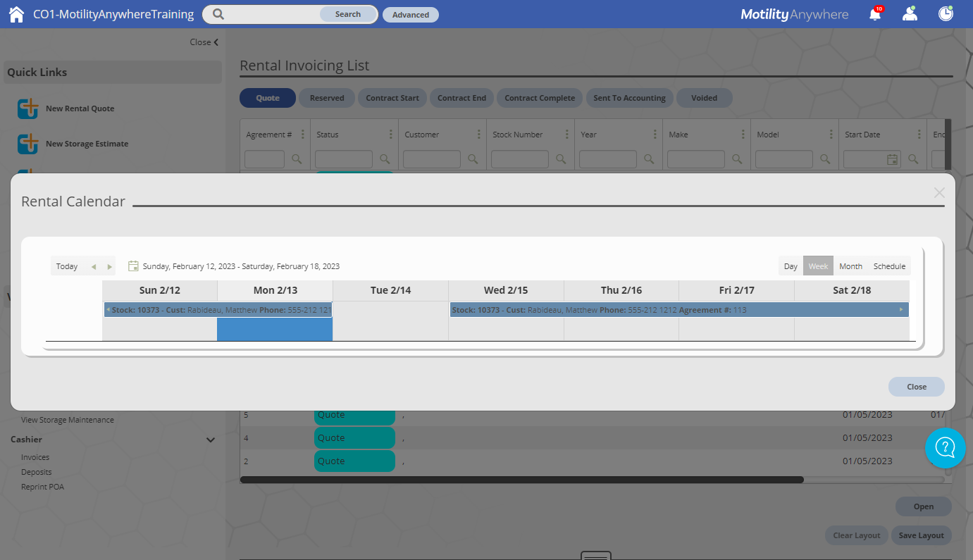This screenshot has width=973, height=560.
Task: Go to previous week arrow
Action: pyautogui.click(x=93, y=267)
